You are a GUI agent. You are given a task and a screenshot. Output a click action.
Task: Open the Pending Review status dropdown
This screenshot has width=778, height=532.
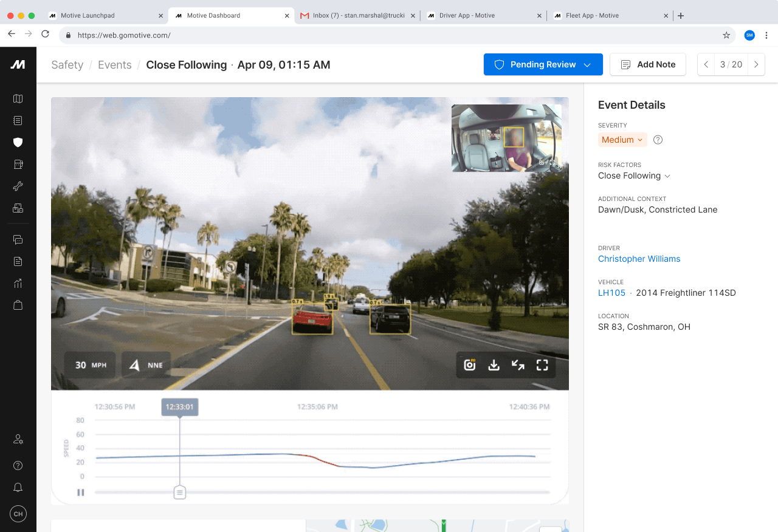click(543, 64)
